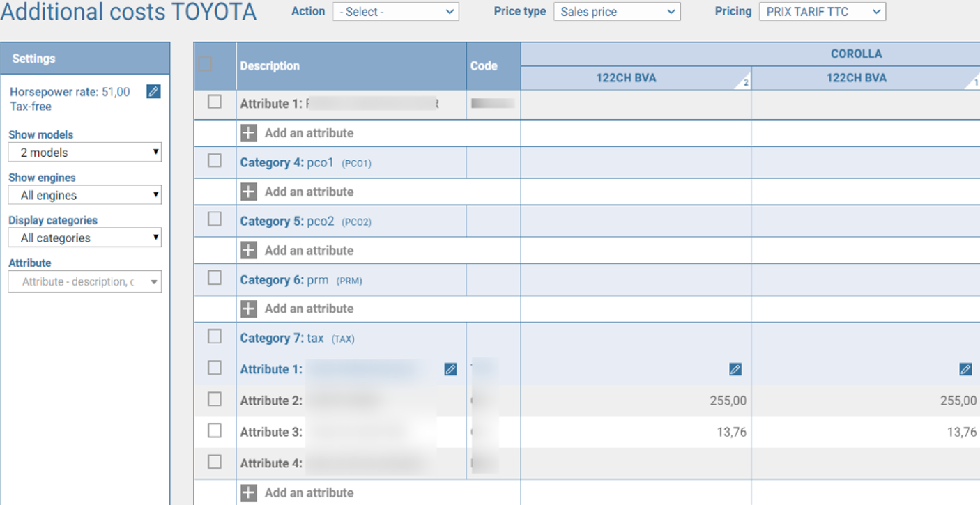Screen dimensions: 980x505
Task: Click plus icon under Category 4 pco1
Action: [249, 192]
